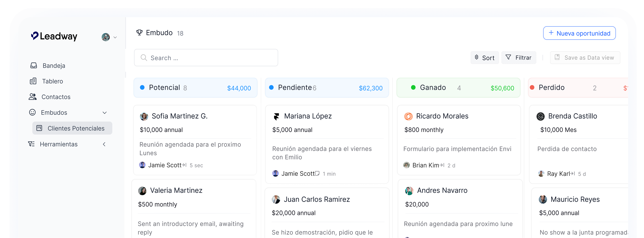Click the orange Ricardo Morales company icon
This screenshot has width=644, height=238.
coord(408,116)
